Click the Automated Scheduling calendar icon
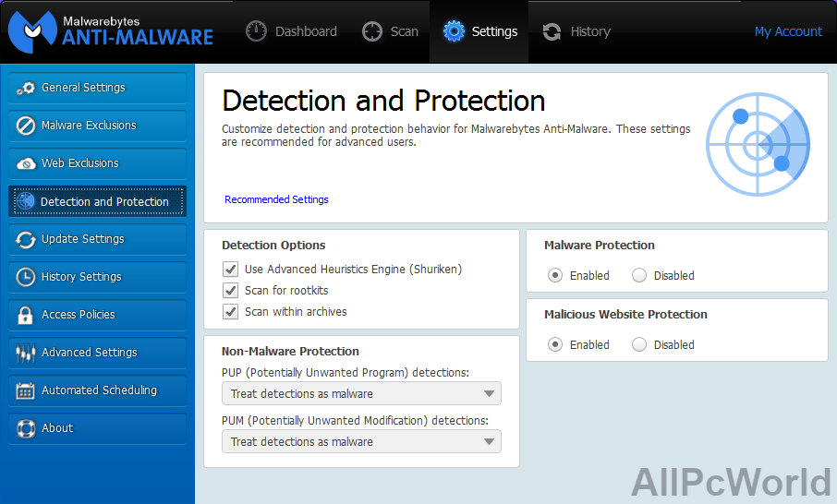 (26, 391)
